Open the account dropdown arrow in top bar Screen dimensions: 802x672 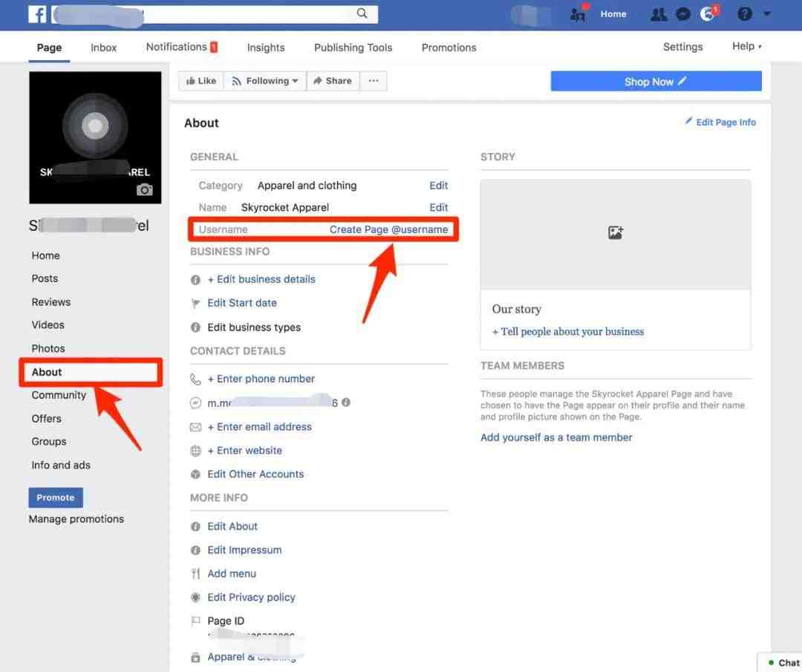766,14
